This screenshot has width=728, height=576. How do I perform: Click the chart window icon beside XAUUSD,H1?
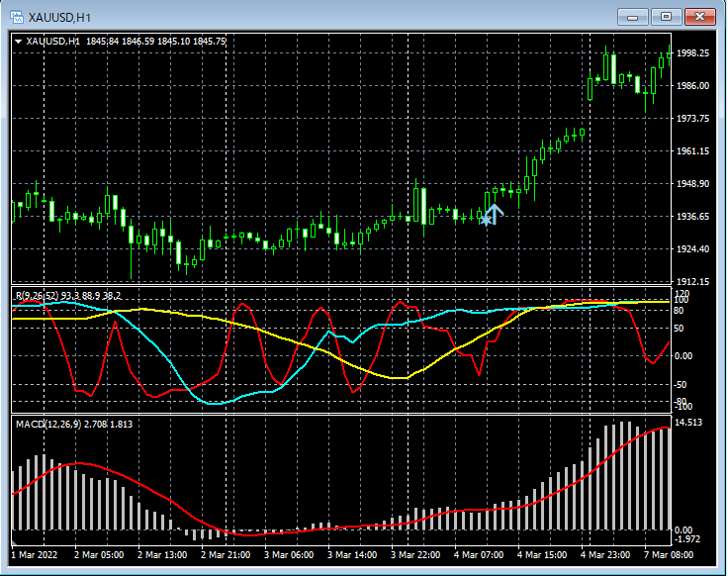click(x=17, y=17)
